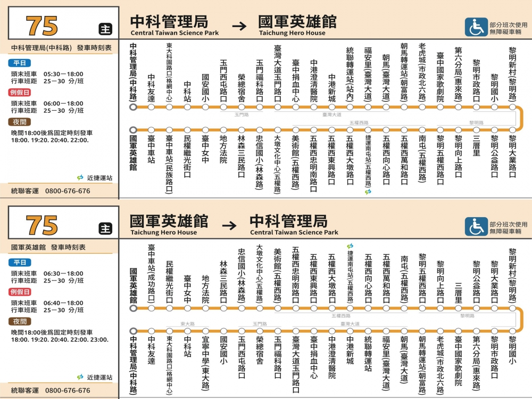The height and width of the screenshot is (399, 532).
Task: Click MRT icon above 捷運南屯站(五權西路) stop name
Action: (x=350, y=246)
